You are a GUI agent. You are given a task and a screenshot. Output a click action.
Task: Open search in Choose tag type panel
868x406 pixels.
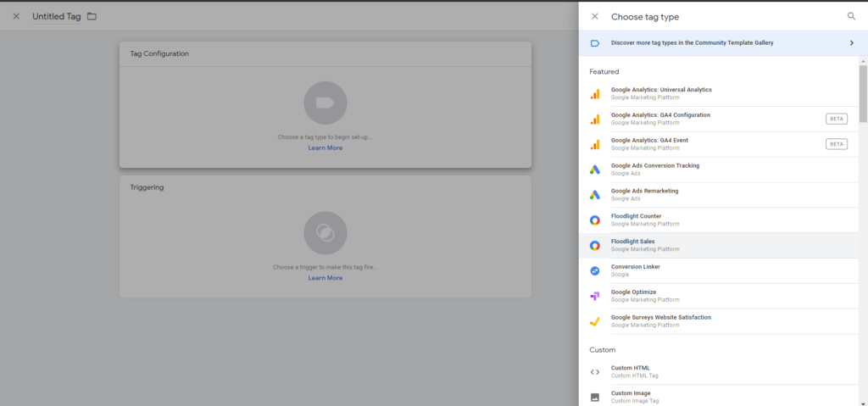click(851, 16)
